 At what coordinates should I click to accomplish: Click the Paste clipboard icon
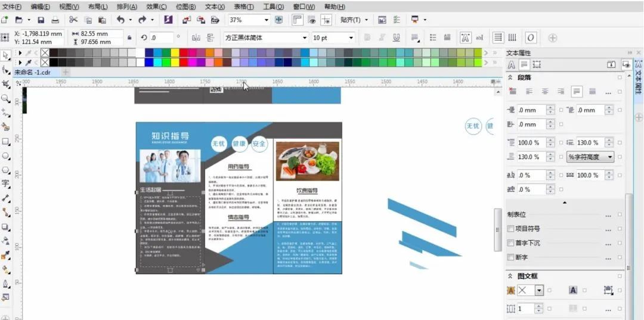pyautogui.click(x=103, y=20)
